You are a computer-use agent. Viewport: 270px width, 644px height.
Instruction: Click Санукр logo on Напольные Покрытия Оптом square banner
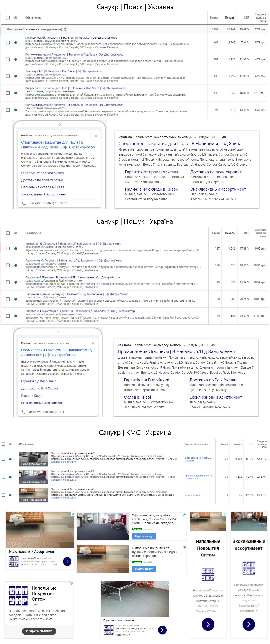pyautogui.click(x=18, y=596)
